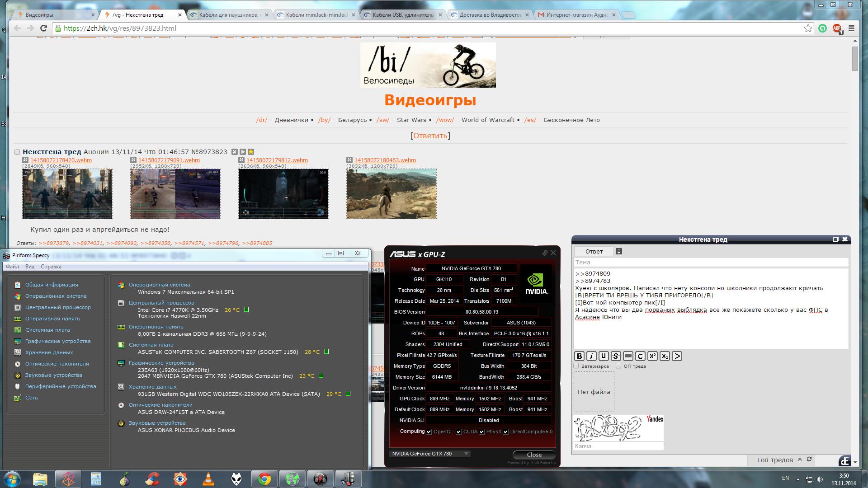The image size is (868, 488).
Task: Open the horse rider webm thumbnail
Action: 392,194
